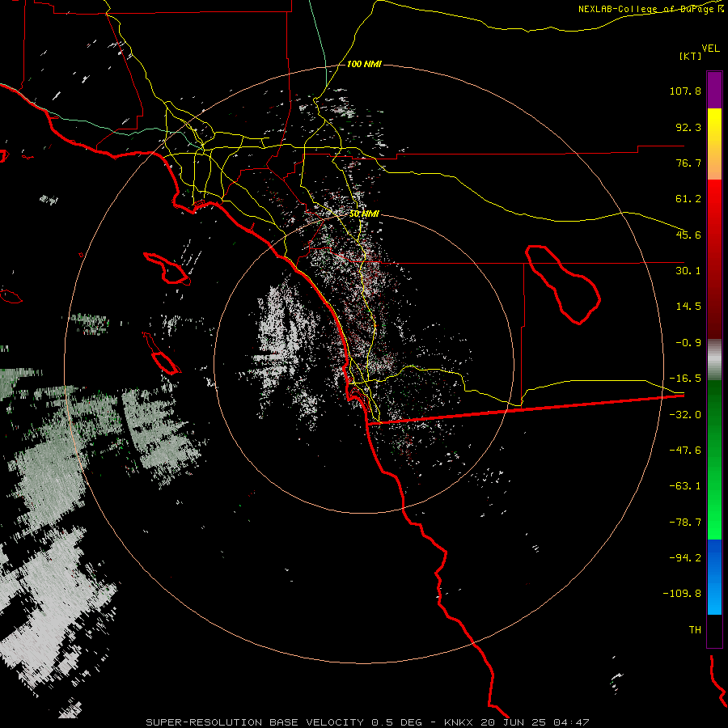Click the [KT] units label
728x728 pixels.
click(x=691, y=56)
